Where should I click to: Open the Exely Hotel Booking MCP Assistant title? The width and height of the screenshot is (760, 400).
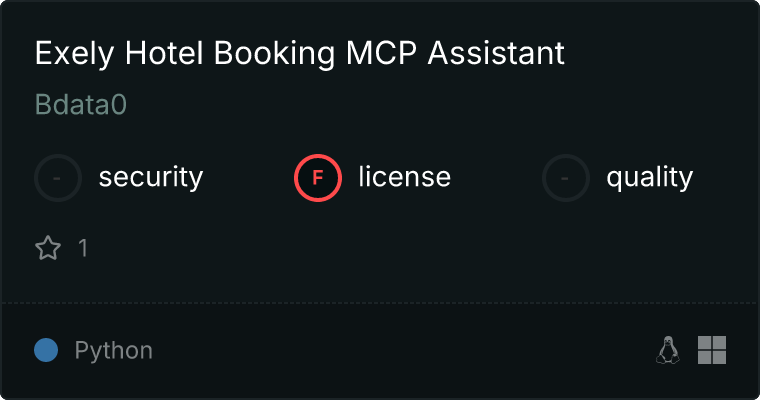coord(300,54)
